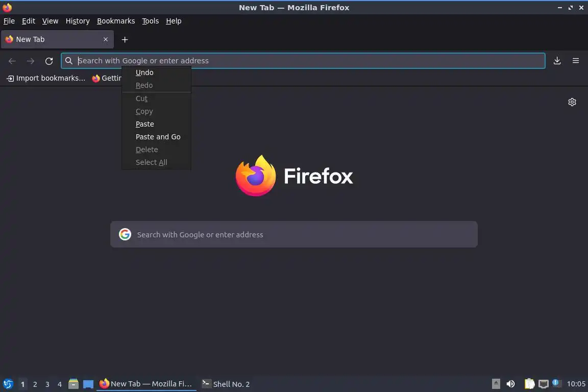Click the Firefox icon in title bar
Image resolution: width=588 pixels, height=392 pixels.
(x=7, y=8)
